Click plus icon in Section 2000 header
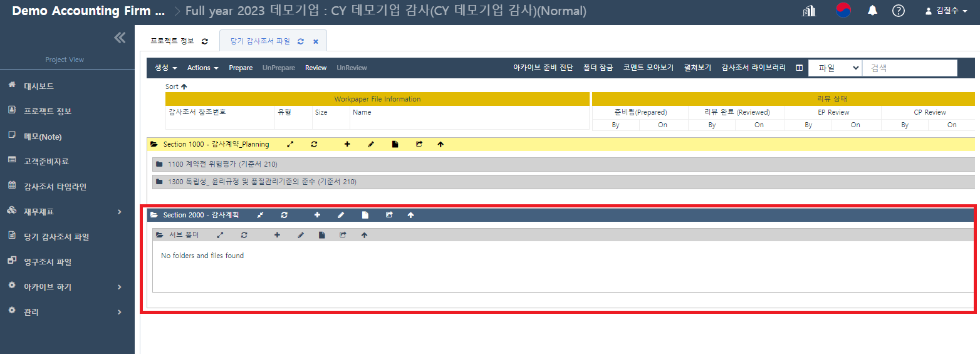The image size is (980, 354). click(x=317, y=215)
